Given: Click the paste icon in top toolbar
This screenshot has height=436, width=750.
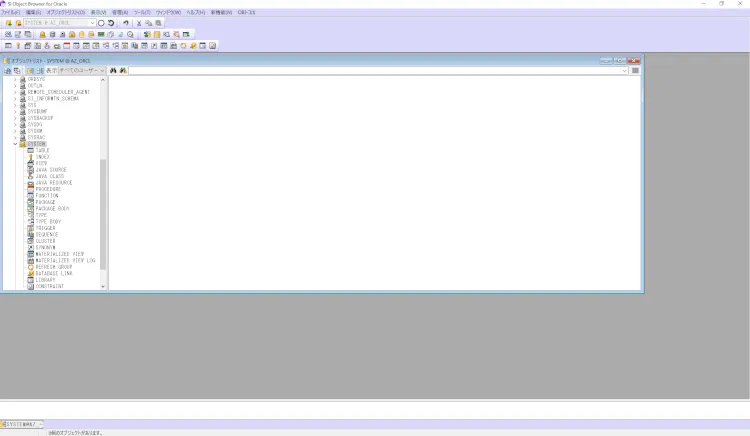Looking at the screenshot, I should coord(158,23).
